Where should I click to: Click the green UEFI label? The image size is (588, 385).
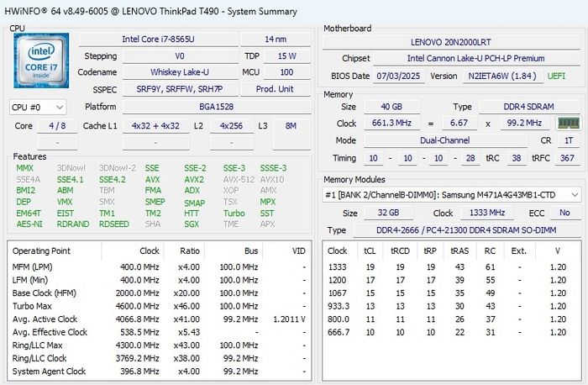coord(556,76)
